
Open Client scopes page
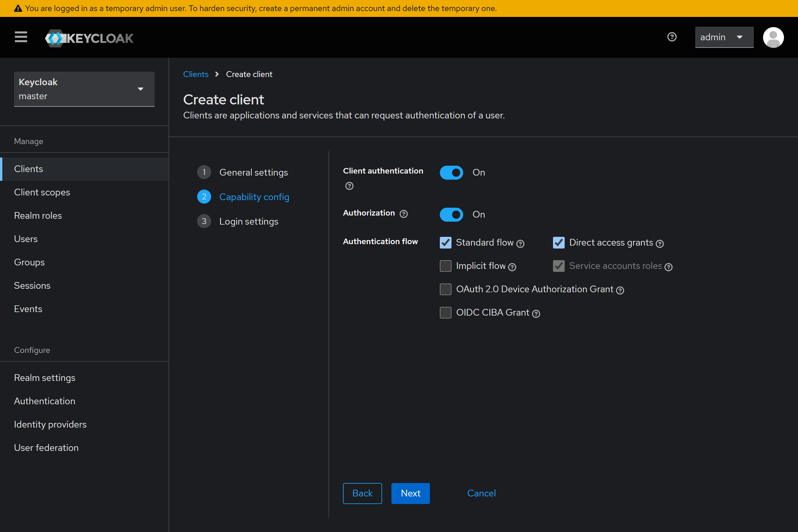[x=84, y=192]
